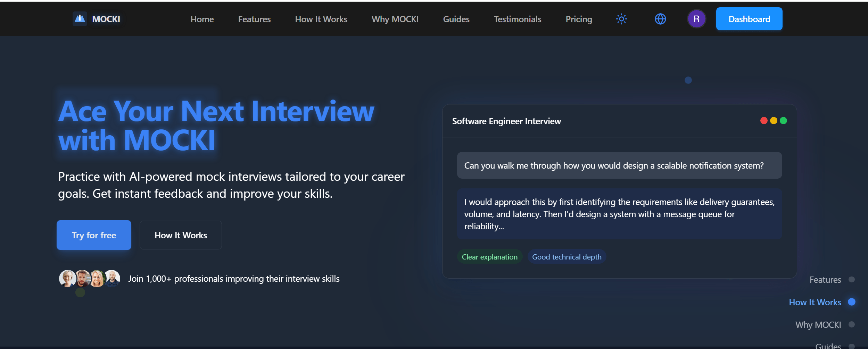This screenshot has width=868, height=349.
Task: Click How It Works hero button
Action: (x=181, y=235)
